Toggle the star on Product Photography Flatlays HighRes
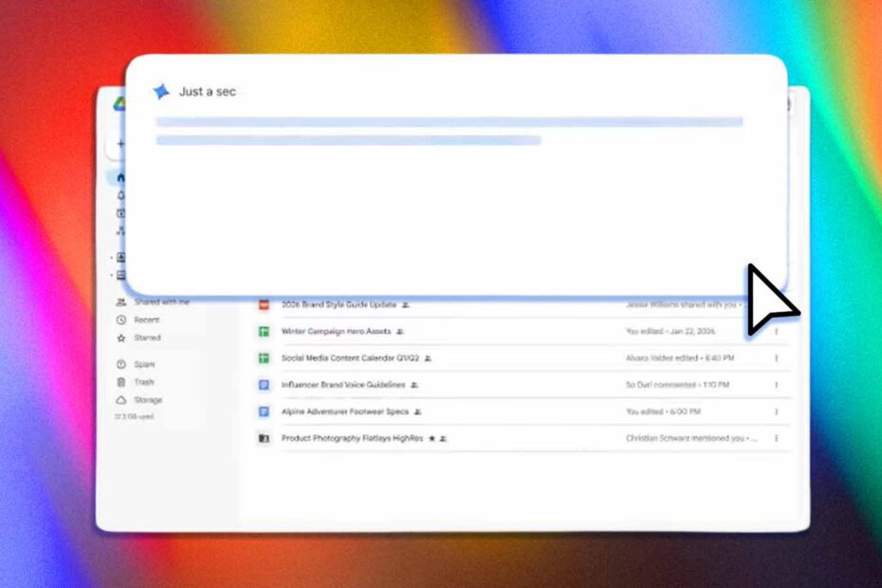 click(433, 437)
